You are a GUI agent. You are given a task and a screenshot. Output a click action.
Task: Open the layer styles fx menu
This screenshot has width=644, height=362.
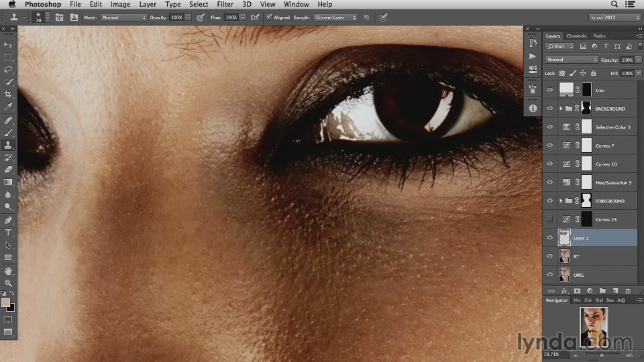(564, 291)
